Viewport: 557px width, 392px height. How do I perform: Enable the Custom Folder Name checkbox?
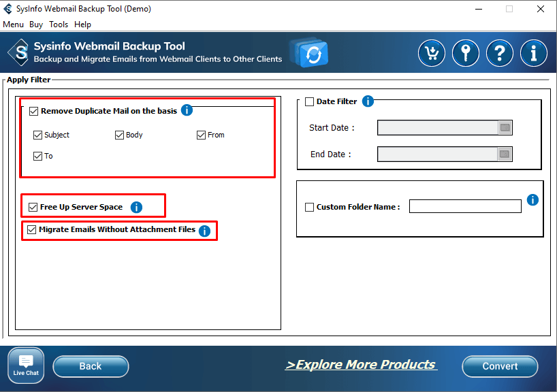309,207
